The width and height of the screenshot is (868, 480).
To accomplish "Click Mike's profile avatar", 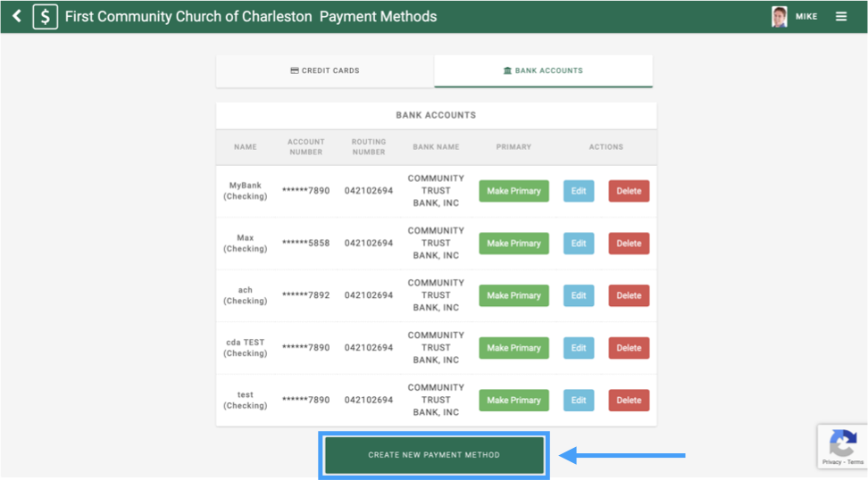I will coord(780,17).
